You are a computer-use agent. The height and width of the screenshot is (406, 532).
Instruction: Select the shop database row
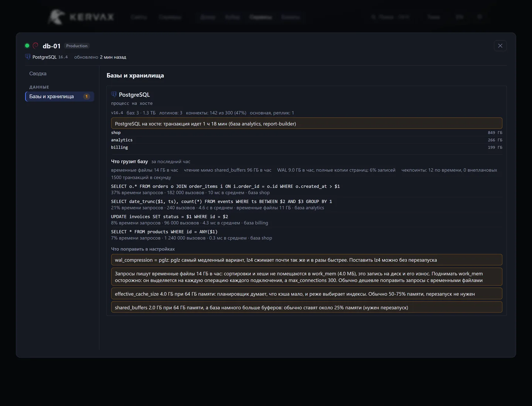click(x=307, y=133)
